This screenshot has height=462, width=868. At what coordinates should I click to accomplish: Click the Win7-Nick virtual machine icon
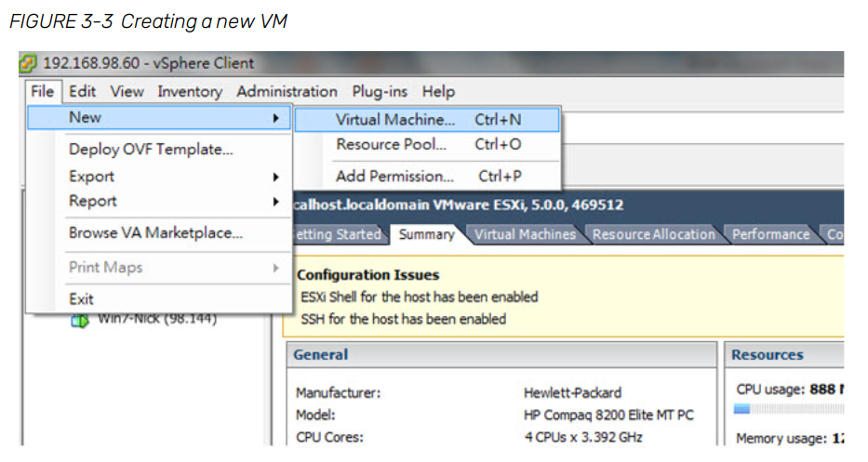tap(80, 321)
